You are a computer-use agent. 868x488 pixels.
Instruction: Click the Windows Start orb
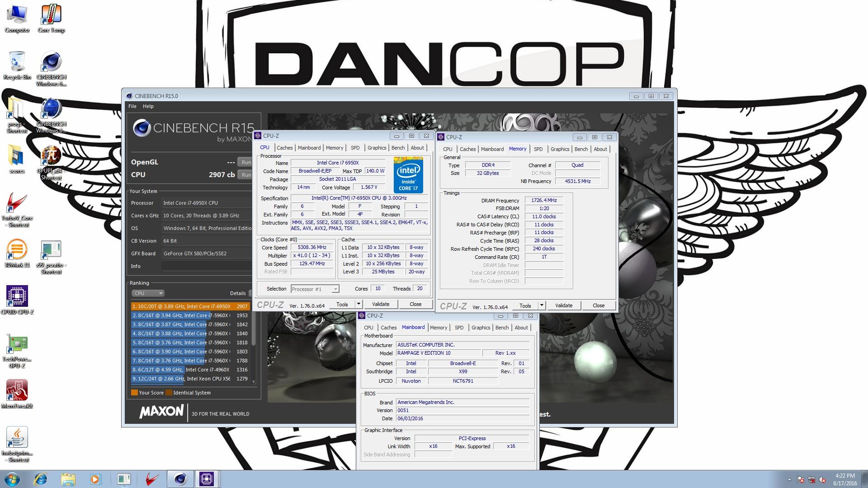point(12,479)
